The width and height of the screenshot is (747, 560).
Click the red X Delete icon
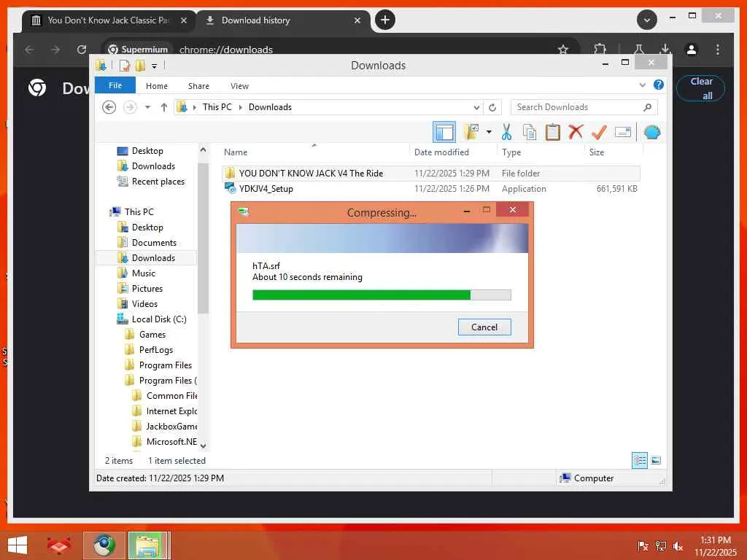(x=576, y=132)
